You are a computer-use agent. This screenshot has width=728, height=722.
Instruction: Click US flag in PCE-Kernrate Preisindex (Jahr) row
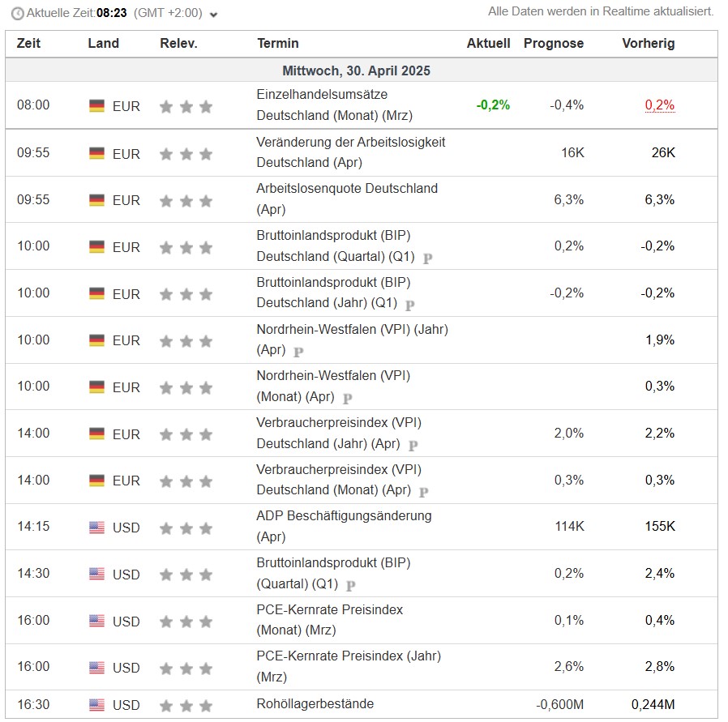tap(97, 668)
